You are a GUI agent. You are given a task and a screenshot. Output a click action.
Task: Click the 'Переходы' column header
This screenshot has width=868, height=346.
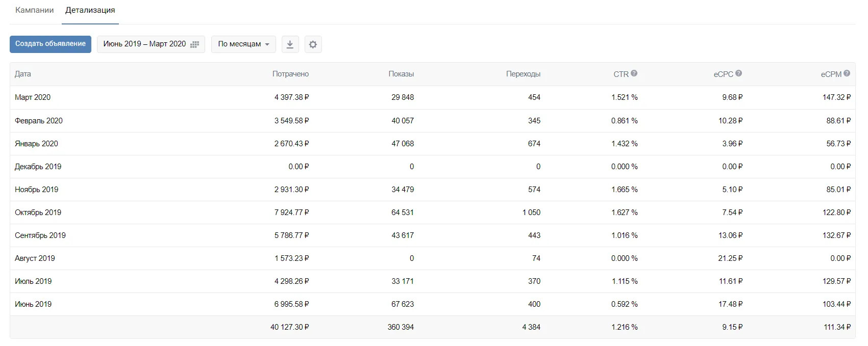pos(523,74)
